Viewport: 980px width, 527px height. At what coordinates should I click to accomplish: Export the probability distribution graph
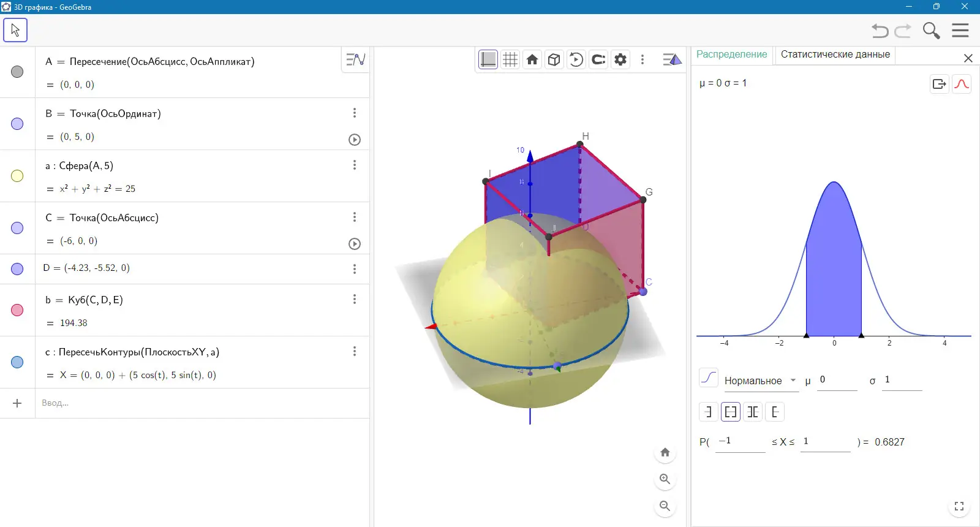[x=940, y=84]
